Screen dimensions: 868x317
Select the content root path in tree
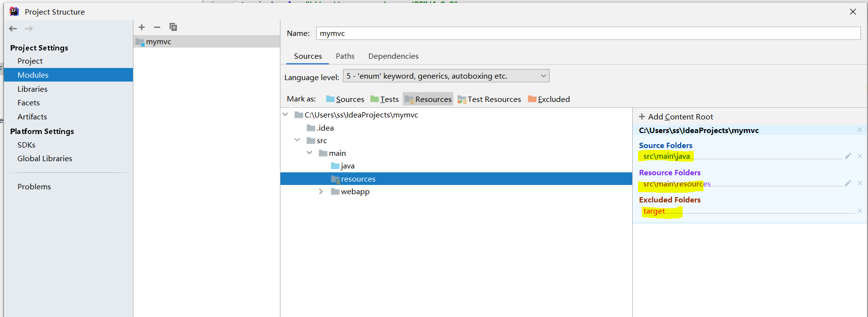coord(356,115)
